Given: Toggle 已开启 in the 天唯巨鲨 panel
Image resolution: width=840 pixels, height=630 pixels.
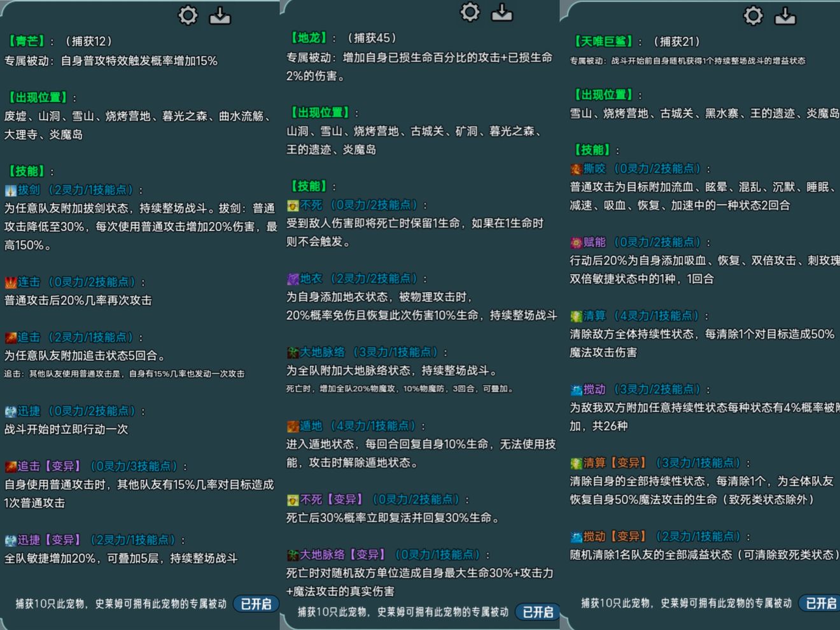Looking at the screenshot, I should coord(821,603).
